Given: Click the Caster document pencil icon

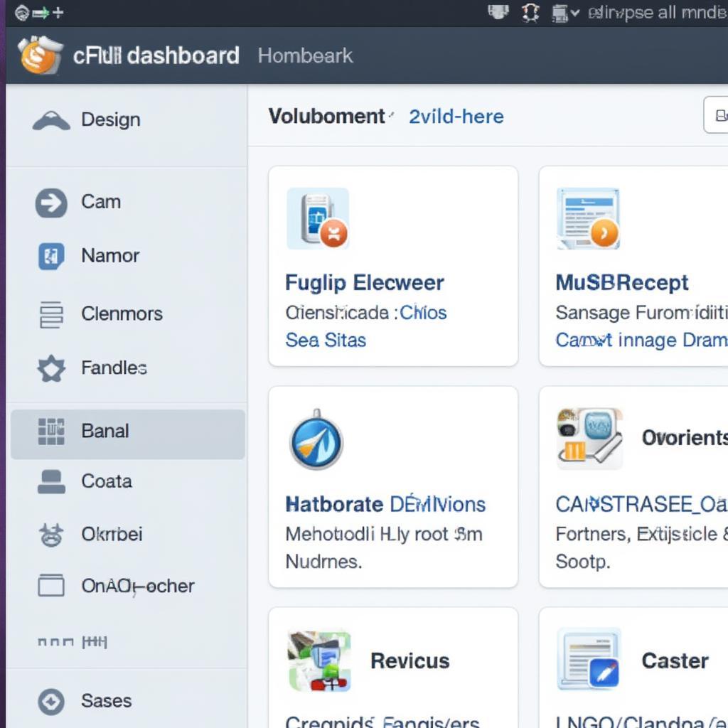Looking at the screenshot, I should pos(589,659).
